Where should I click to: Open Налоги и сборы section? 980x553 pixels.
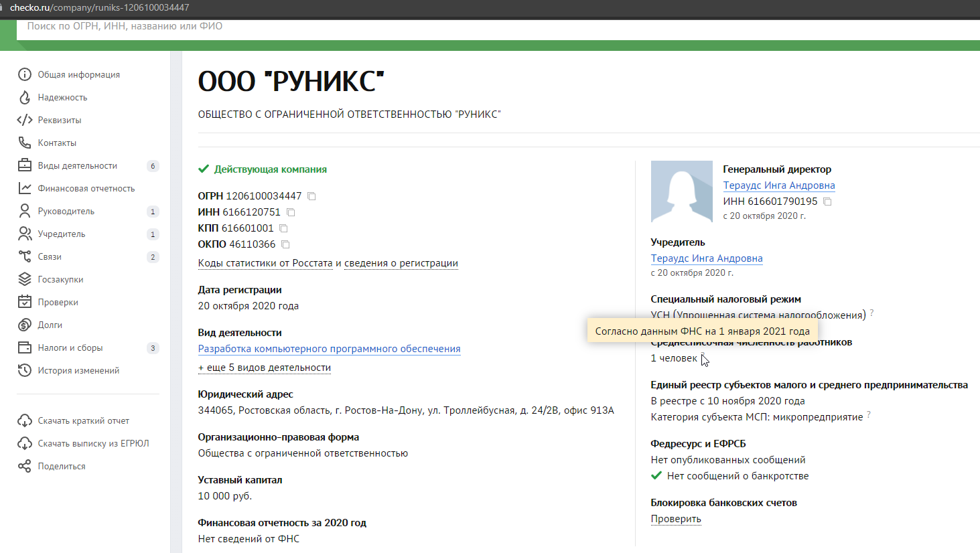tap(70, 347)
